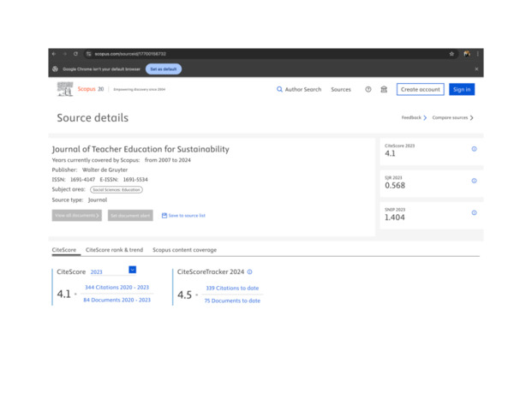Image resolution: width=532 pixels, height=411 pixels.
Task: Open Chrome three-dot menu
Action: (478, 54)
